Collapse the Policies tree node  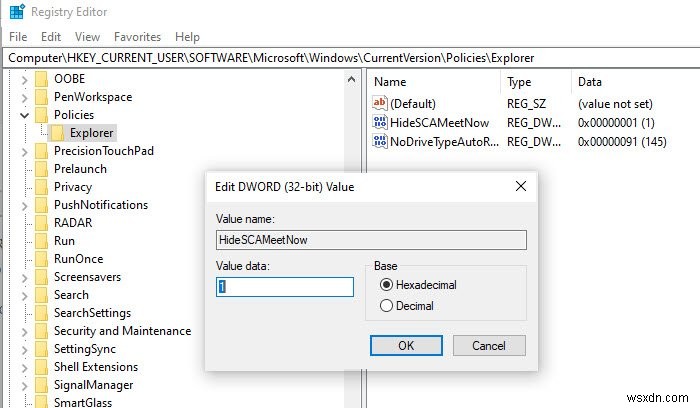click(x=25, y=116)
